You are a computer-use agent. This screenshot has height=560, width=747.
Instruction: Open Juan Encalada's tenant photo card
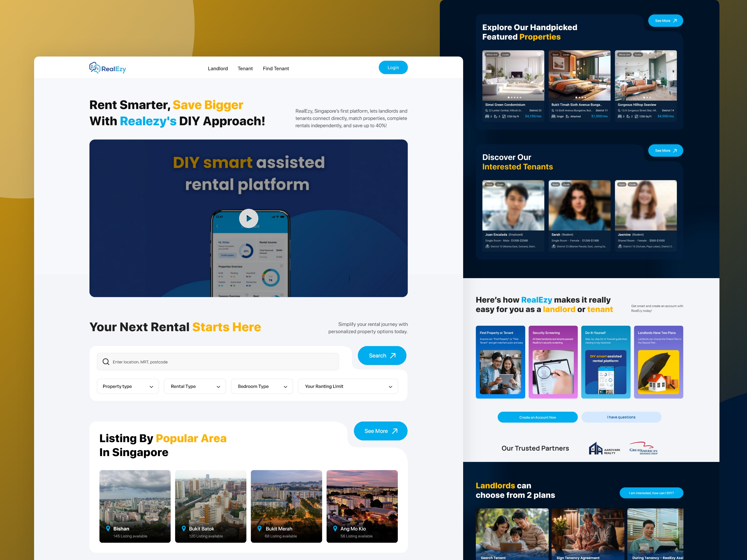click(513, 205)
